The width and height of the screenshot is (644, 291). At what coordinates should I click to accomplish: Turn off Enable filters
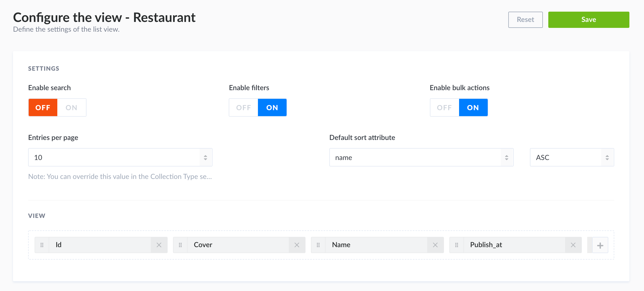tap(243, 107)
